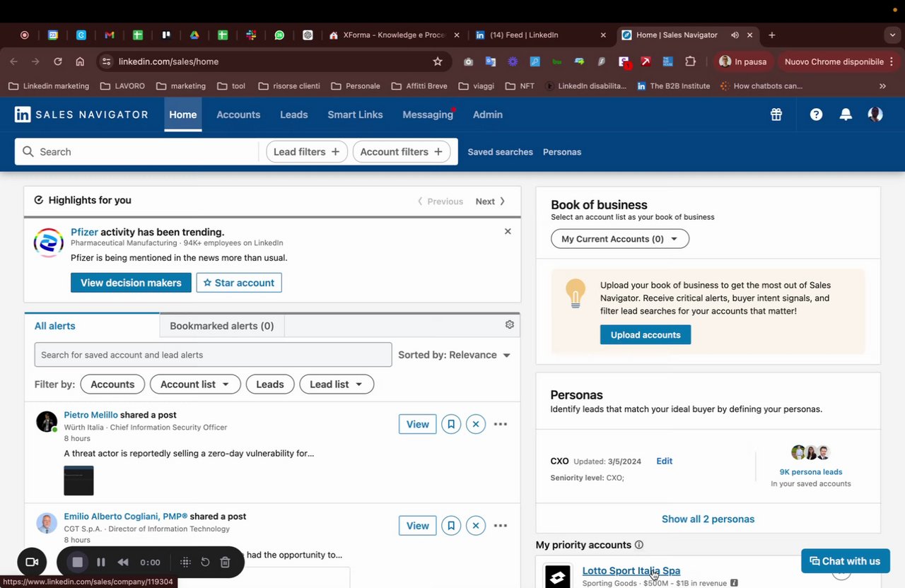Expand My Current Accounts dropdown
This screenshot has height=588, width=905.
point(620,239)
